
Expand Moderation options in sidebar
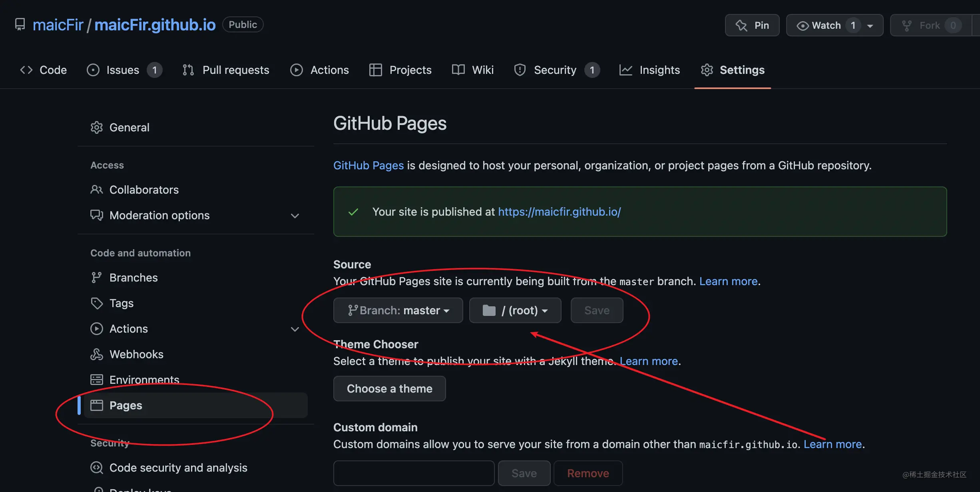click(x=295, y=216)
